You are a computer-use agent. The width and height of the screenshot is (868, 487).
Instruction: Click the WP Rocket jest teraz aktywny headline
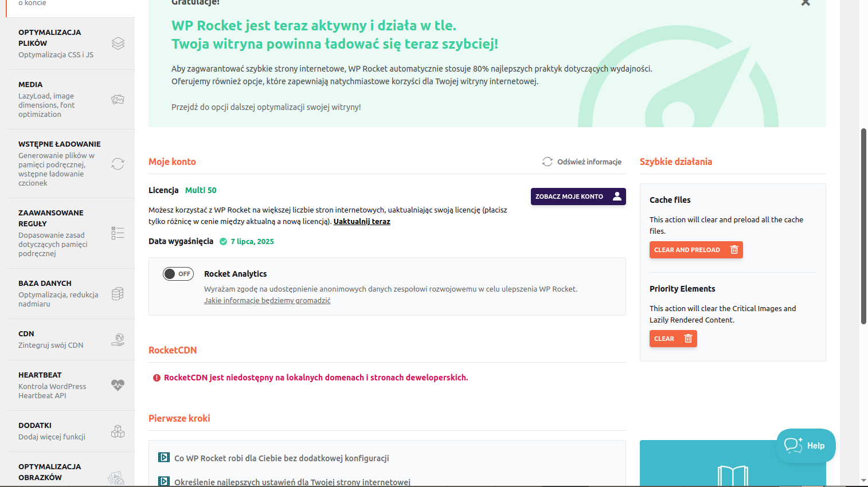pyautogui.click(x=314, y=26)
